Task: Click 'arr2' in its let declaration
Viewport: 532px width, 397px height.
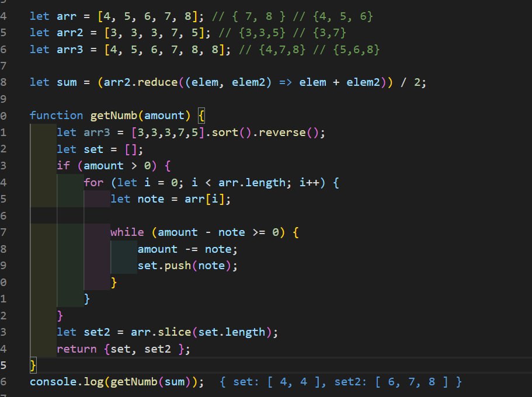Action: [x=70, y=33]
